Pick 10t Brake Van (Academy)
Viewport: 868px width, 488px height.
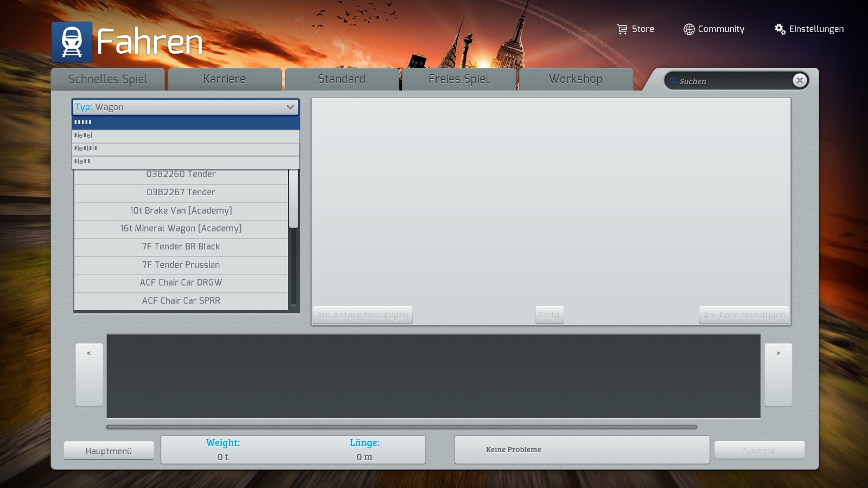[181, 211]
